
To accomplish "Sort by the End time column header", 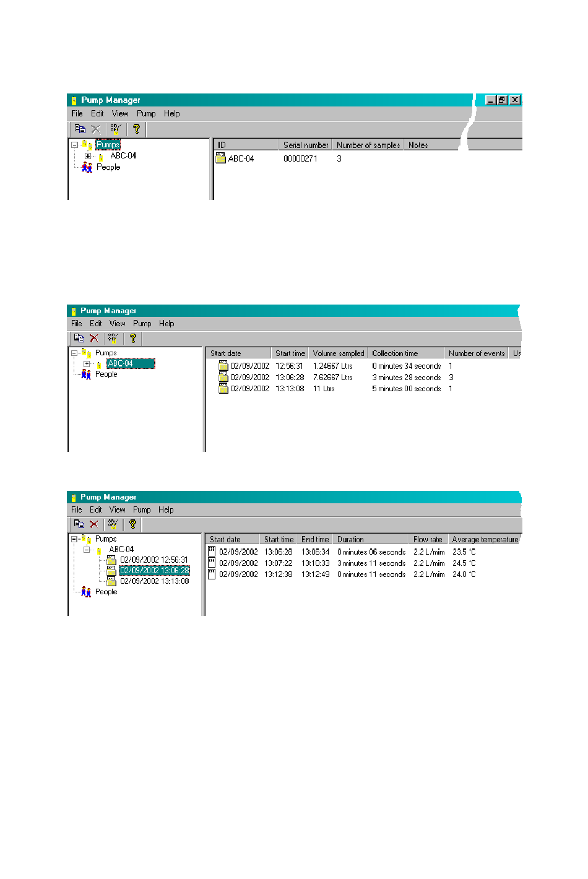I will 315,540.
